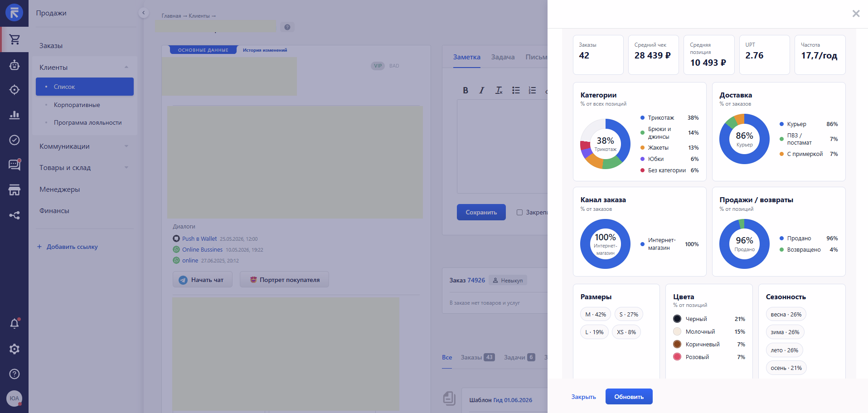Open the Online Bussines dialog link
Screen dimensions: 868x413
tap(202, 249)
